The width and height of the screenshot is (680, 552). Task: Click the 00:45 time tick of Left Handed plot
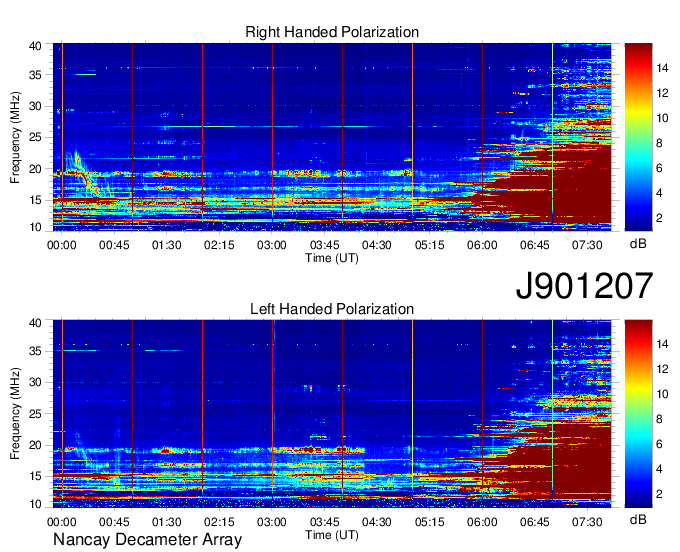pyautogui.click(x=114, y=522)
